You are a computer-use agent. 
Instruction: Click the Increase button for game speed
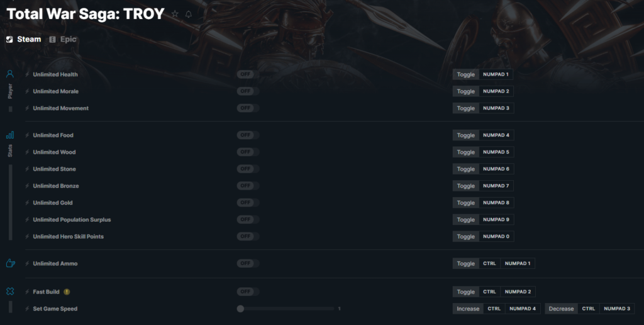click(x=468, y=309)
